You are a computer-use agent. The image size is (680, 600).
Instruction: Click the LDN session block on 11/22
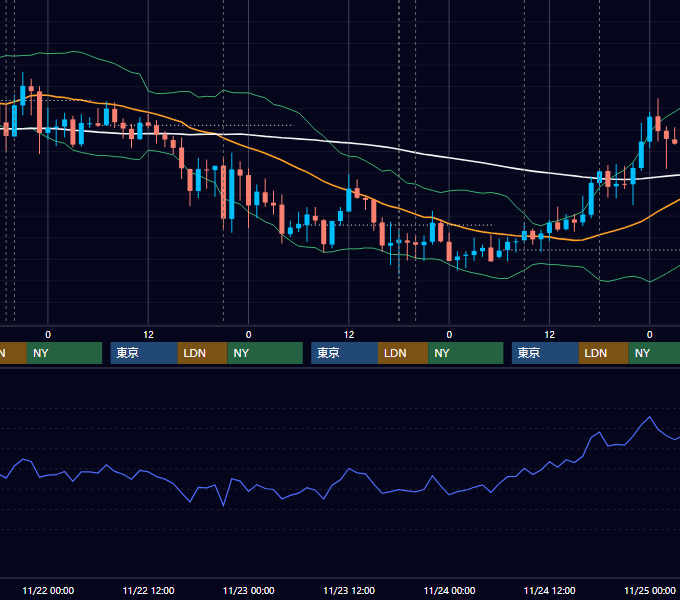click(x=203, y=353)
